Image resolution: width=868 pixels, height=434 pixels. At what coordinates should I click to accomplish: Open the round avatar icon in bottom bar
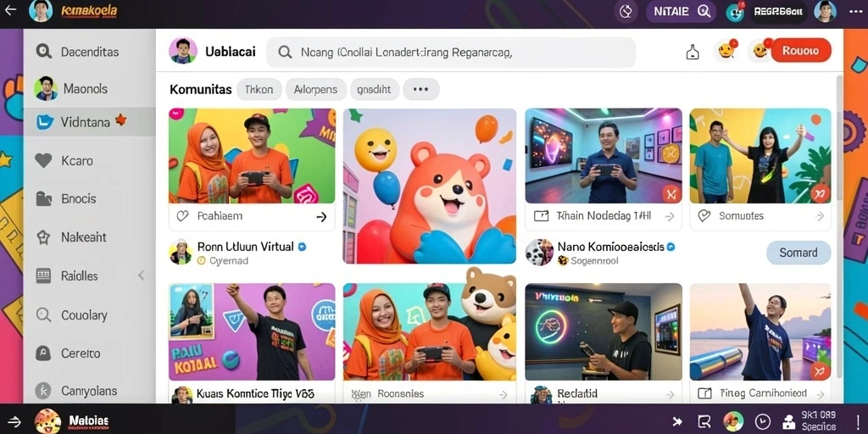(733, 422)
